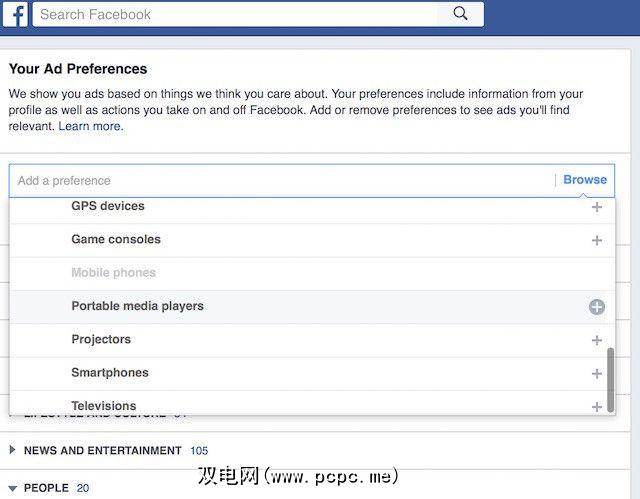Click the search magnifier icon
Viewport: 640px width, 499px height.
click(x=460, y=14)
